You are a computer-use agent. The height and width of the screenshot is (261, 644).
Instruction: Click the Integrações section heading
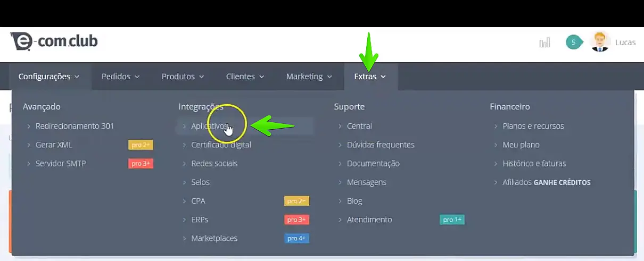(201, 106)
